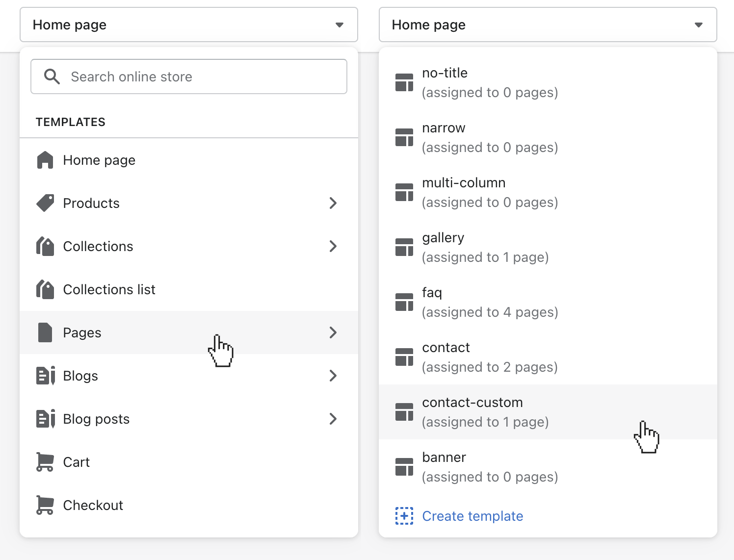Screen dimensions: 734x560
Task: Click the Home page house icon
Action: click(x=45, y=160)
